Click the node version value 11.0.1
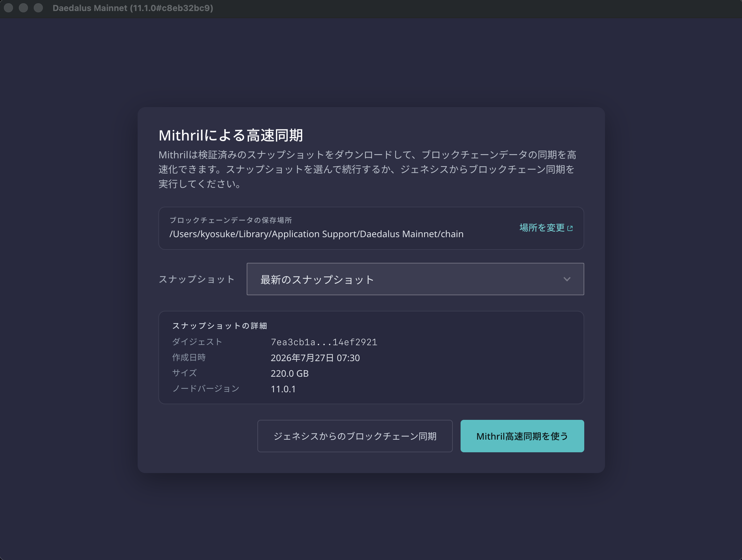742x560 pixels. (283, 389)
